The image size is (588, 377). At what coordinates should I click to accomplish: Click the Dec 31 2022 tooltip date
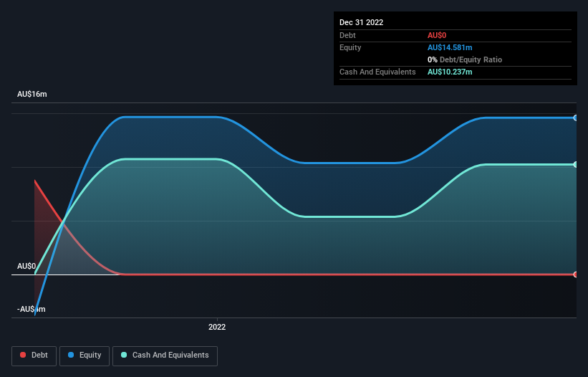click(x=361, y=22)
